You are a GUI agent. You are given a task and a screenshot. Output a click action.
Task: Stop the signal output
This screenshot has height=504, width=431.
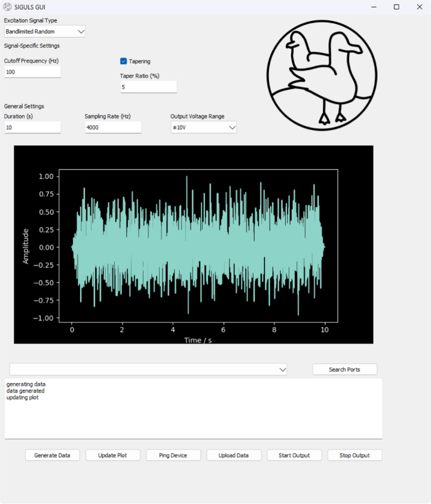355,455
